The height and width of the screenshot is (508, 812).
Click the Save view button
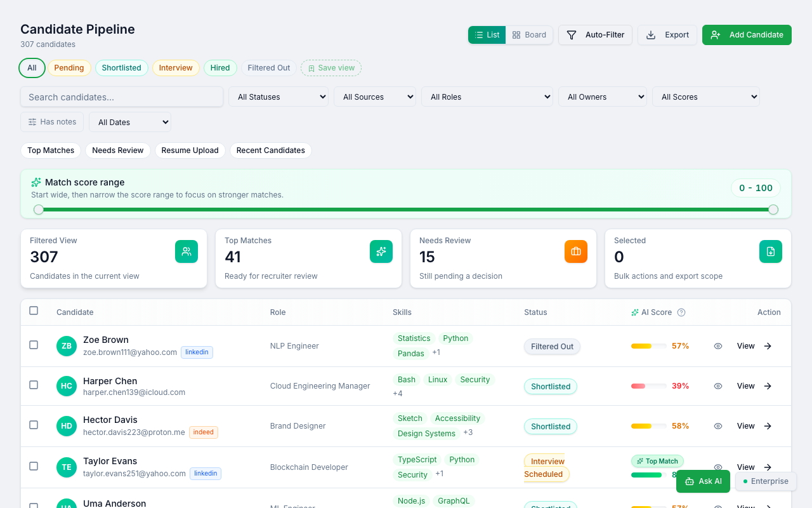[331, 68]
